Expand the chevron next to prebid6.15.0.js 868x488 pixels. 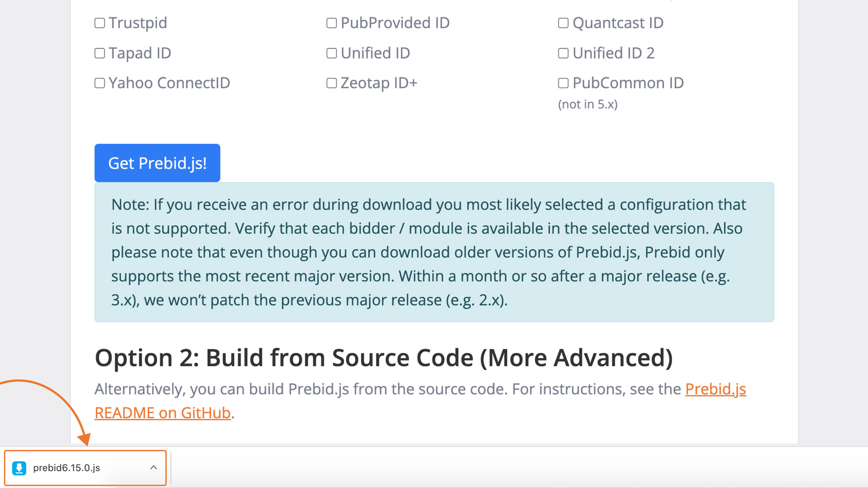(x=153, y=468)
